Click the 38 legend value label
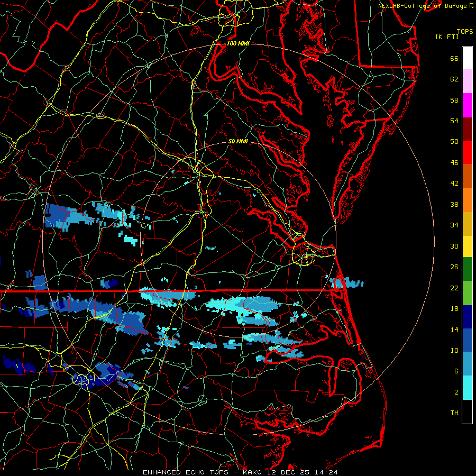The height and width of the screenshot is (476, 476). (454, 204)
